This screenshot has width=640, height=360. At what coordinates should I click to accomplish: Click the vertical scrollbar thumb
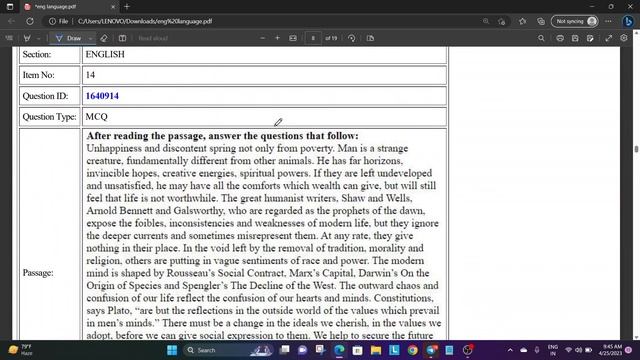pos(636,149)
